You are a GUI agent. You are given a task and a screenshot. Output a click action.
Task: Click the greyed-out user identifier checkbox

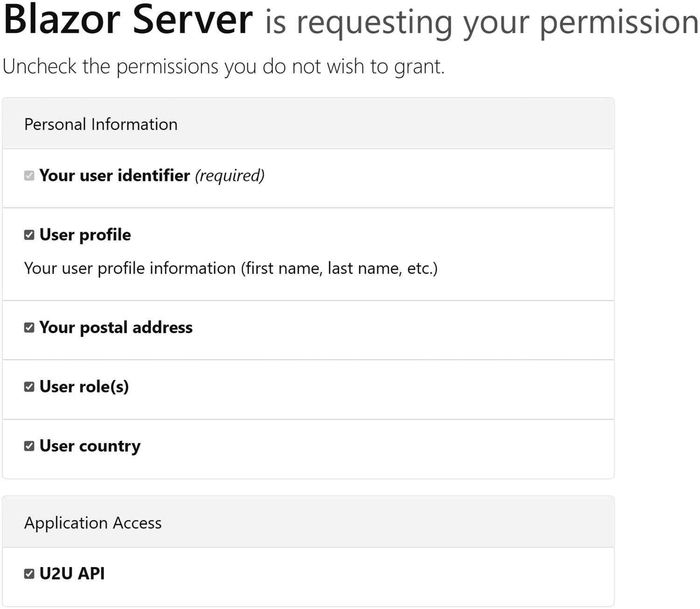[x=29, y=176]
